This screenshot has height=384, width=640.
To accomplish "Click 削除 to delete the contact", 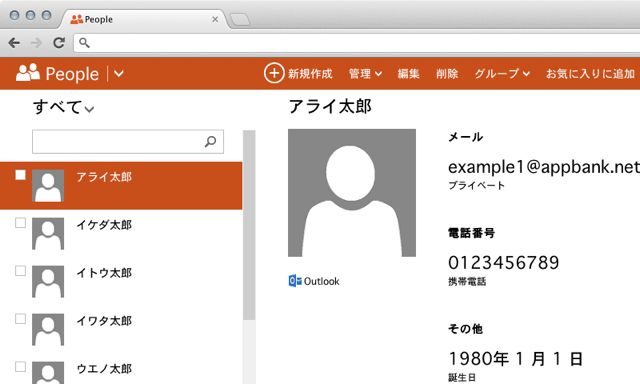I will (x=447, y=73).
